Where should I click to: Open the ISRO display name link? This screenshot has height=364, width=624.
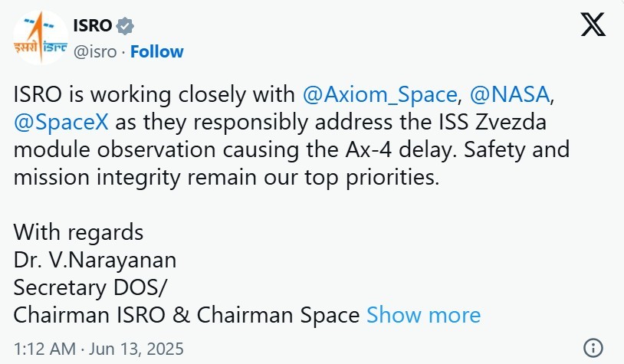[92, 26]
